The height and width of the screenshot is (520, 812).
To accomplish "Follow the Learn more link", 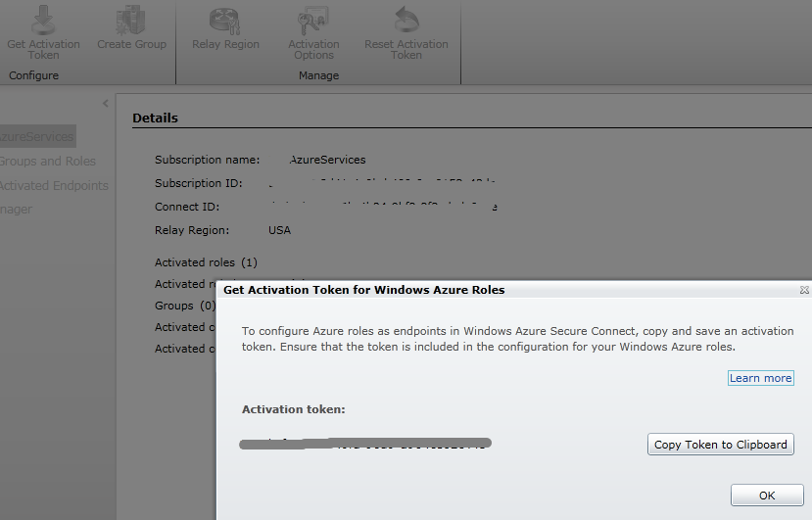I will [760, 378].
